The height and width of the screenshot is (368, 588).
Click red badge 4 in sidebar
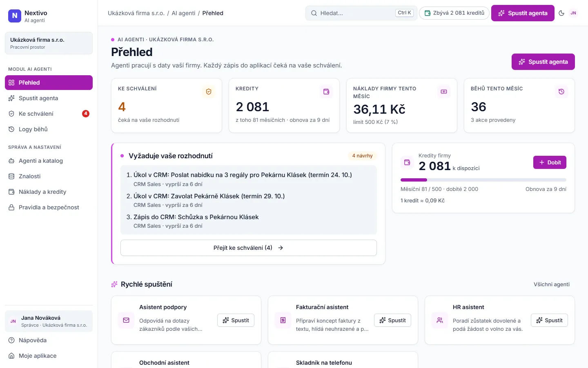[x=86, y=114]
